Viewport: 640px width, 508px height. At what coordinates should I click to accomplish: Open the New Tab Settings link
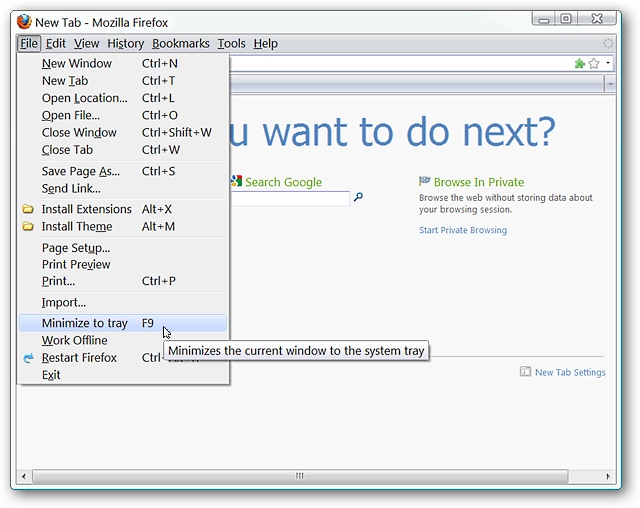[570, 372]
